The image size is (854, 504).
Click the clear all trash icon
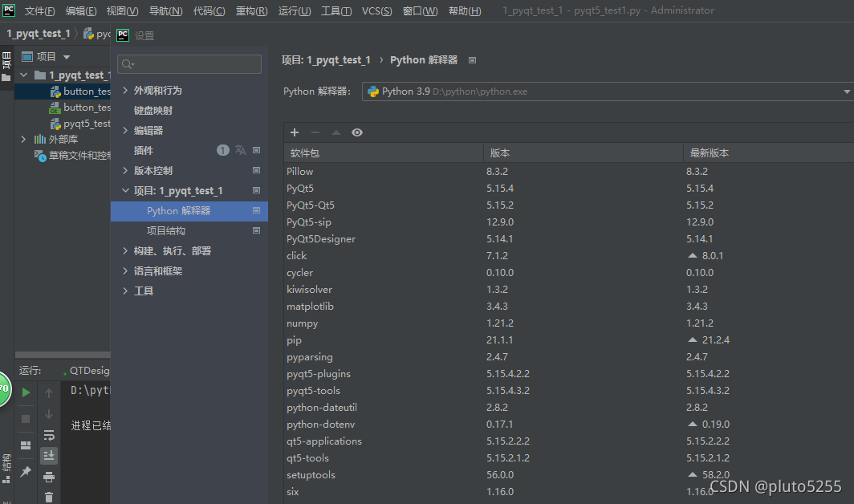[x=48, y=497]
